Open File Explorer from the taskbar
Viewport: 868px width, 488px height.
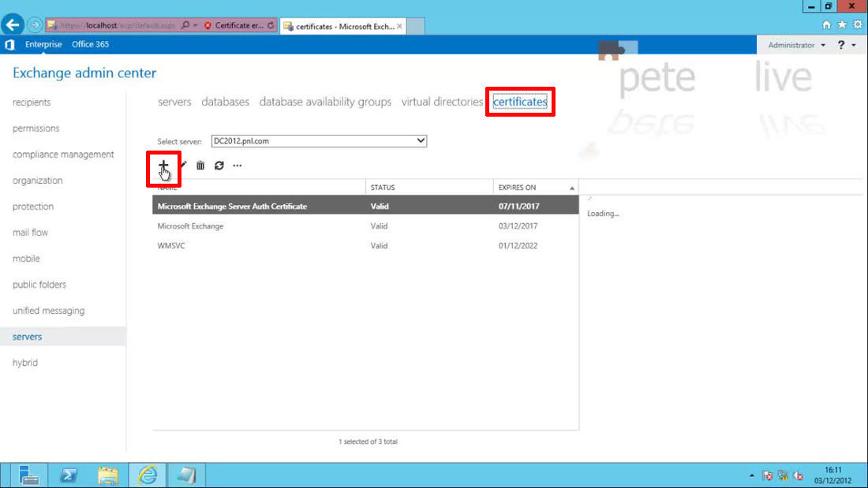[108, 475]
